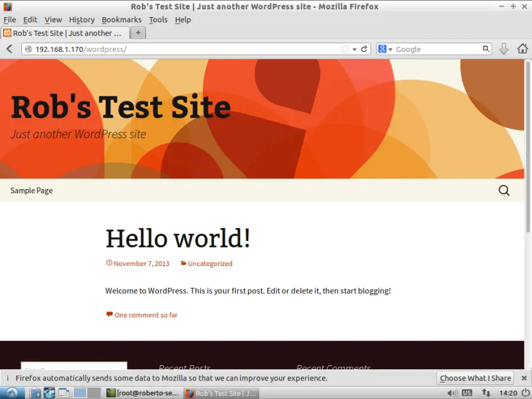This screenshot has height=399, width=532.
Task: Click the Just another WordPress site tagline
Action: coord(79,134)
